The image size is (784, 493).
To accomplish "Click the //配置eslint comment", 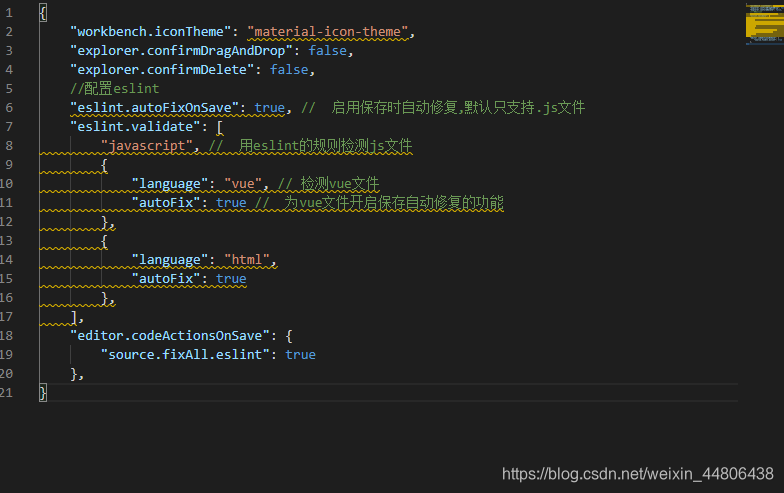I will [x=114, y=88].
